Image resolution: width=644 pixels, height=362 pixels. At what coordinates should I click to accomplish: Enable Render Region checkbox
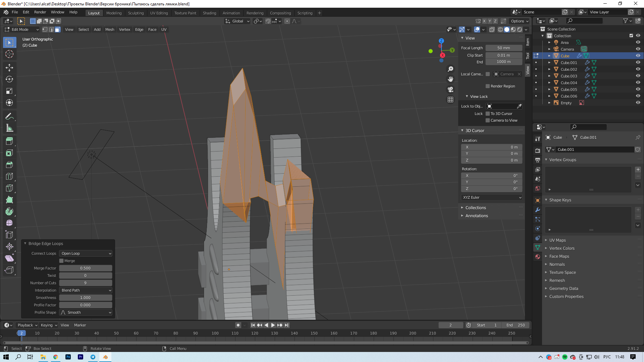click(488, 86)
